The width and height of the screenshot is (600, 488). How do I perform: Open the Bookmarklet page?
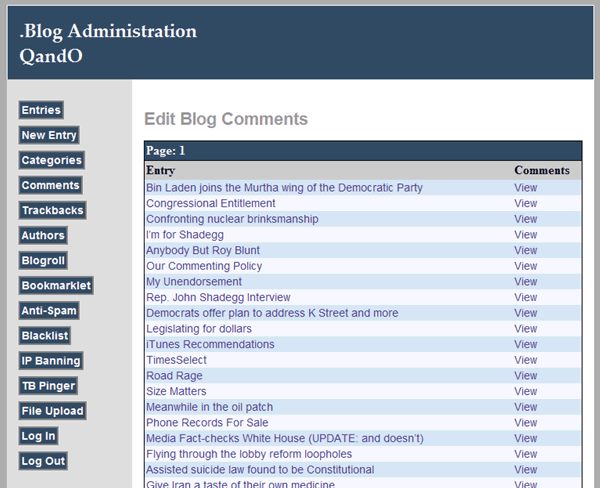56,286
